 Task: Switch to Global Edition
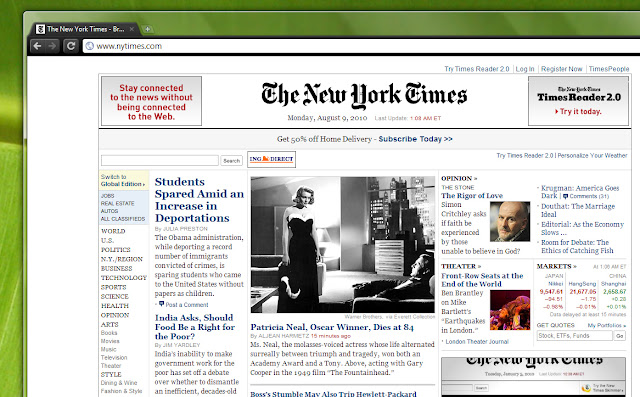(122, 180)
